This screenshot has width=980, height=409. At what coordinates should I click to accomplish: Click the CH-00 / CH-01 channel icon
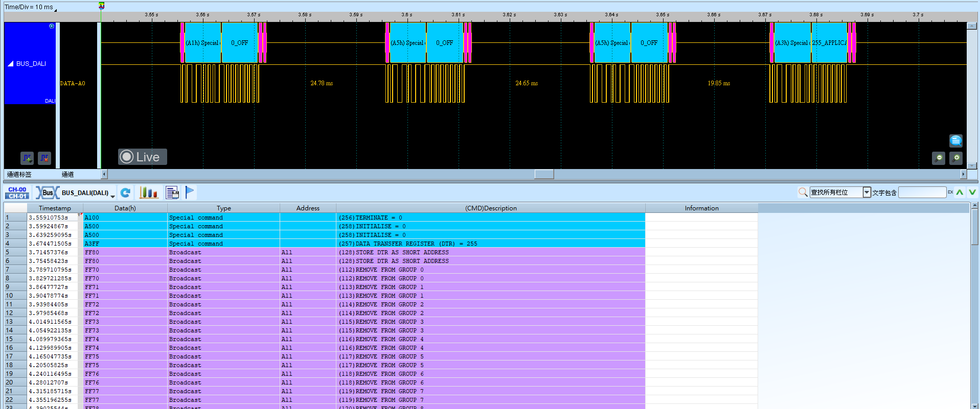click(17, 193)
